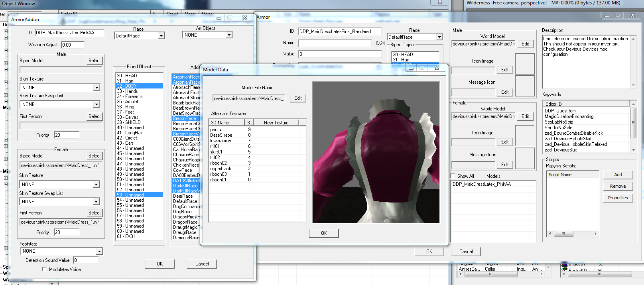Select the 'skirt01' row
644x285 pixels.
point(257,152)
